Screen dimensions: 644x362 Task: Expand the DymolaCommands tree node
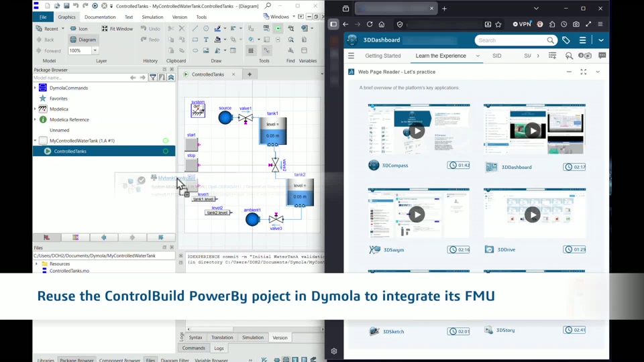36,88
